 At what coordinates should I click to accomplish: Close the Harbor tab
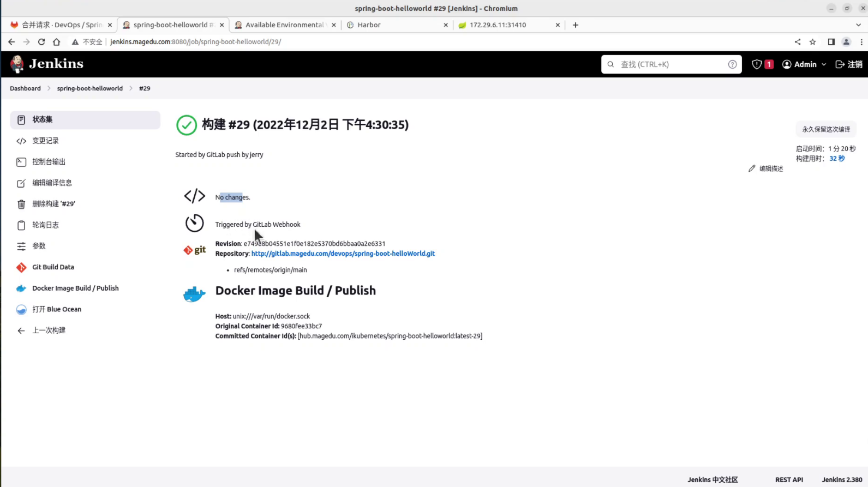pos(446,25)
